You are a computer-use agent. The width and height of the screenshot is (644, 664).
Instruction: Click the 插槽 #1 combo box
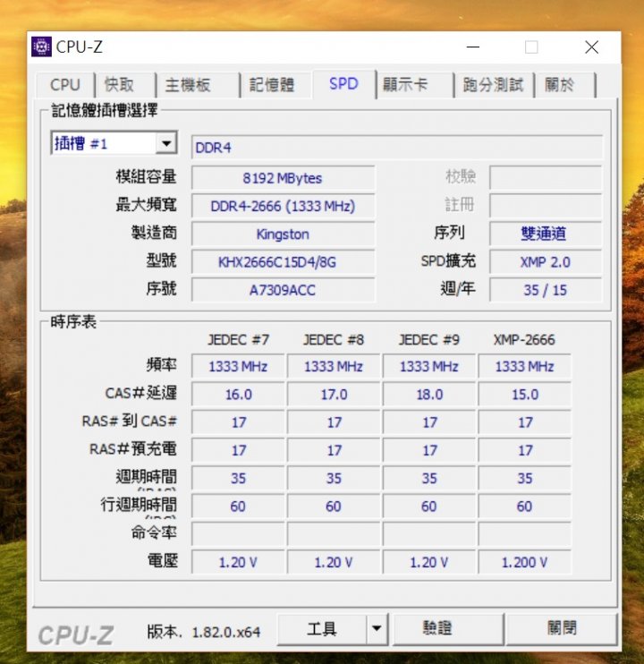(114, 143)
